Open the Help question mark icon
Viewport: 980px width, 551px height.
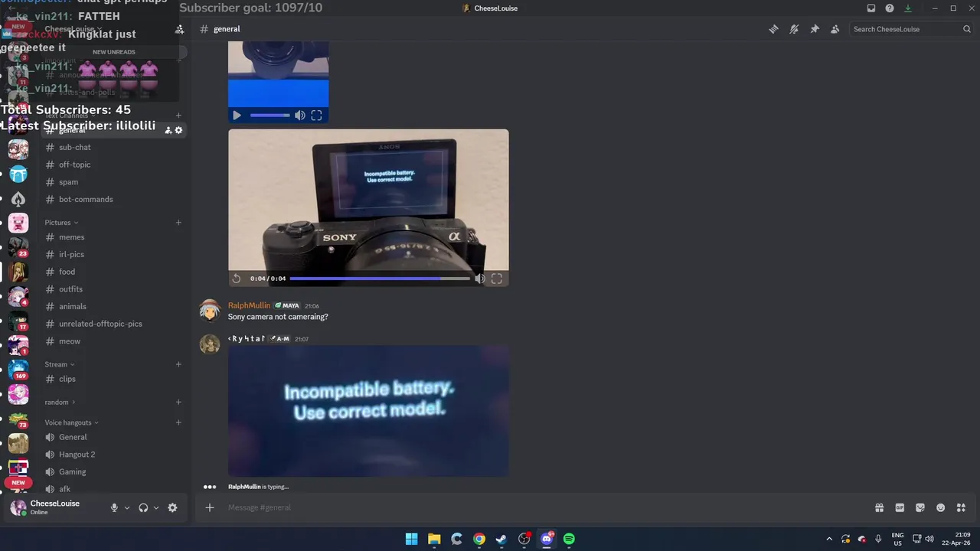point(890,8)
